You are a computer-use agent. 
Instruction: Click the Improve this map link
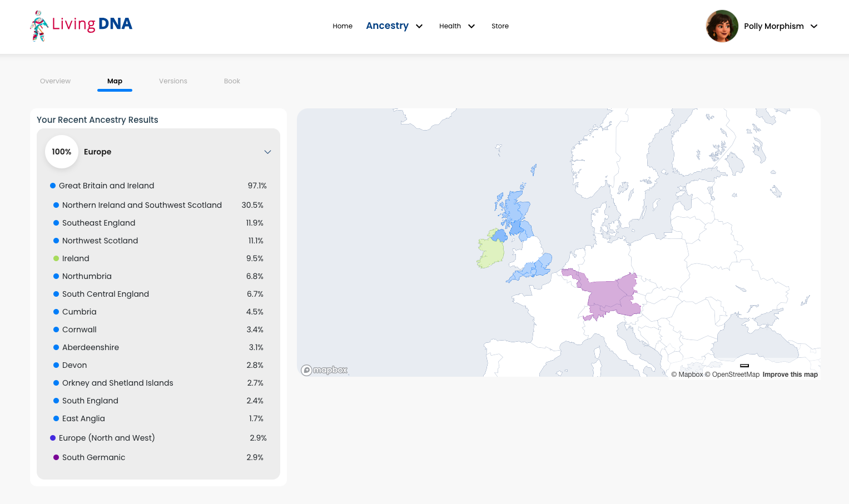tap(790, 375)
